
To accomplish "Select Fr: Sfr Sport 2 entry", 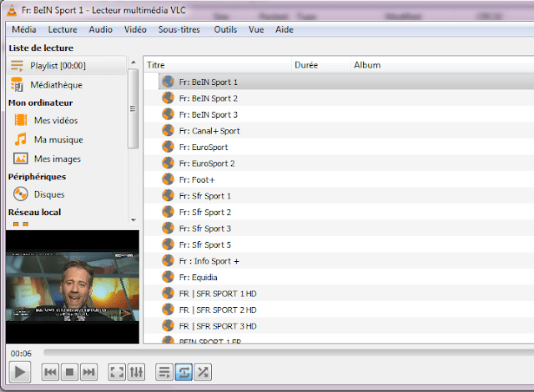I will 339,213.
